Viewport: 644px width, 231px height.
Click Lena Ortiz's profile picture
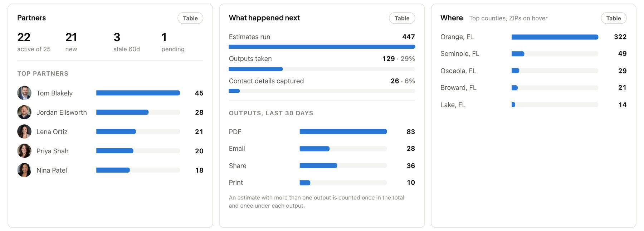[x=24, y=132]
